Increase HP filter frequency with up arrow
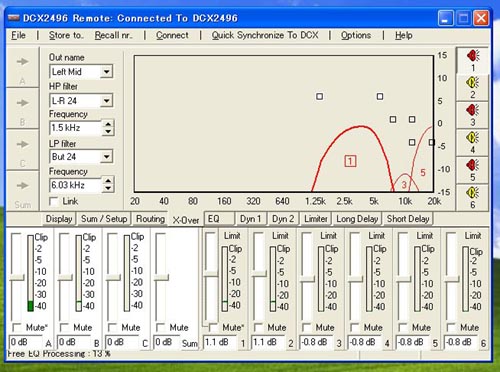The image size is (500, 372). (x=108, y=124)
